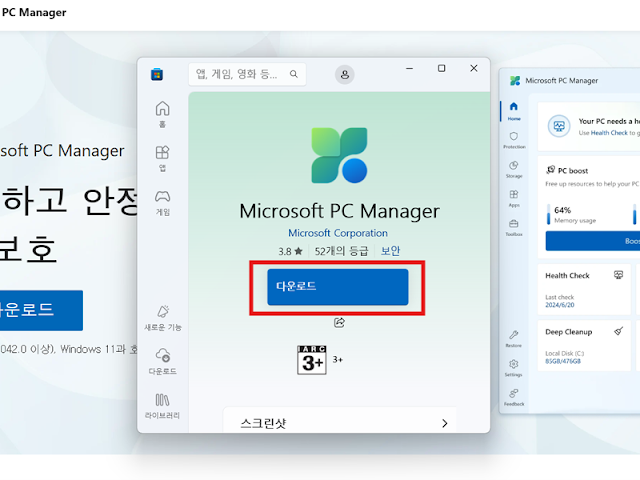The height and width of the screenshot is (480, 640).
Task: Click the PC Manager logo in window title
Action: pyautogui.click(x=515, y=80)
